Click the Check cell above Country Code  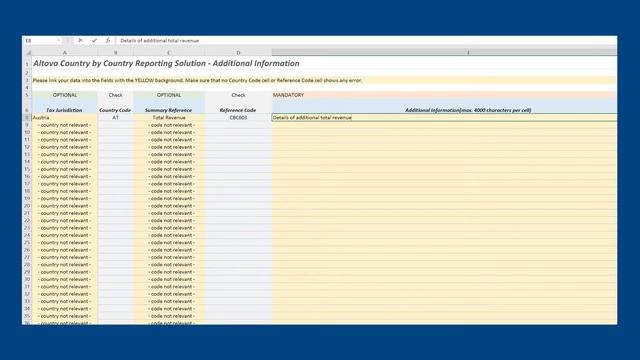click(116, 95)
